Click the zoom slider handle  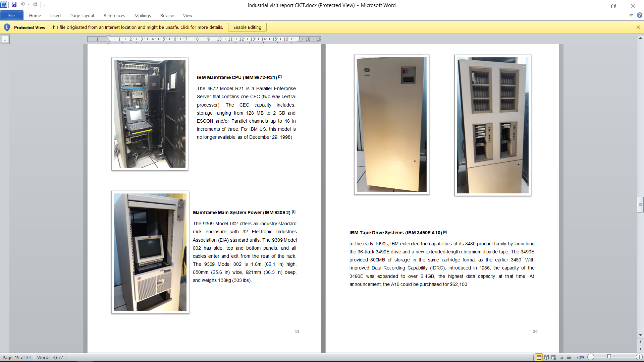pyautogui.click(x=609, y=357)
